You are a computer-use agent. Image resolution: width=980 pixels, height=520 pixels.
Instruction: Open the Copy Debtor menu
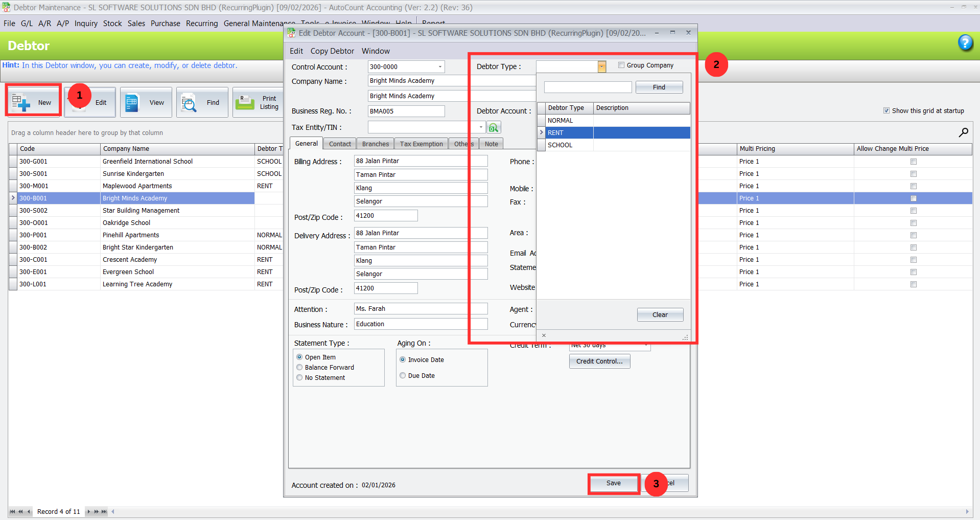pyautogui.click(x=332, y=51)
